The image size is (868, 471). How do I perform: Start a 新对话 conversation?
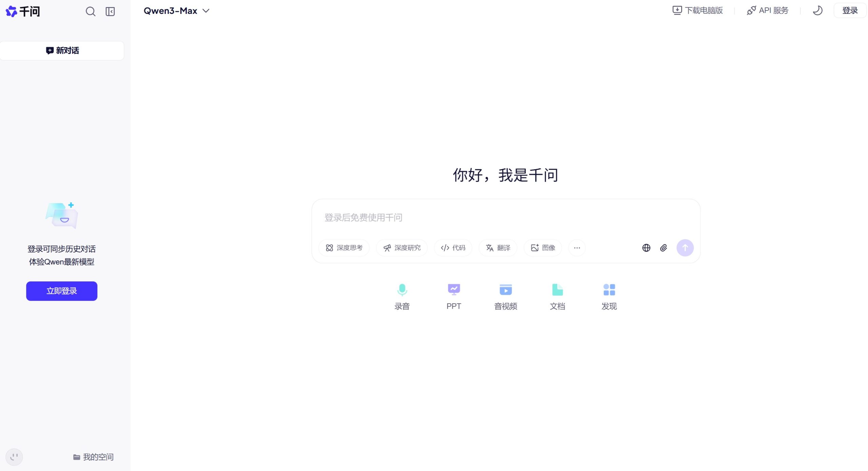tap(62, 50)
